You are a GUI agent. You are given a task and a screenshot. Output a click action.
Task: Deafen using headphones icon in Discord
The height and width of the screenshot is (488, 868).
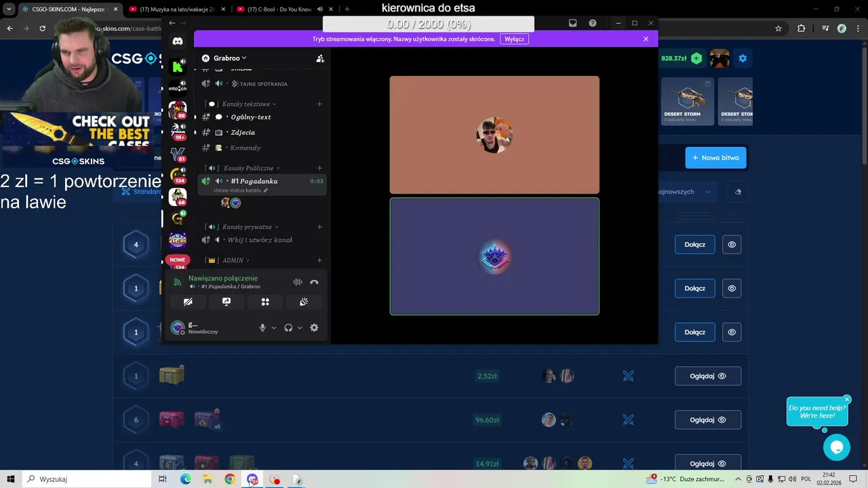point(288,327)
